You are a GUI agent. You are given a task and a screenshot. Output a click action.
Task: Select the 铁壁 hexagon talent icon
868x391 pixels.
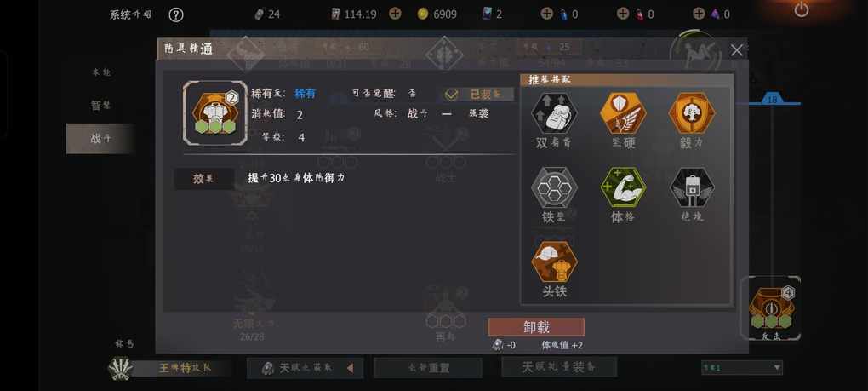pyautogui.click(x=554, y=187)
